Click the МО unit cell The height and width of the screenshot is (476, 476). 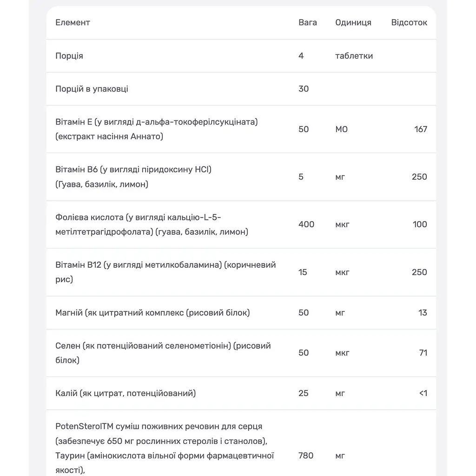[341, 129]
